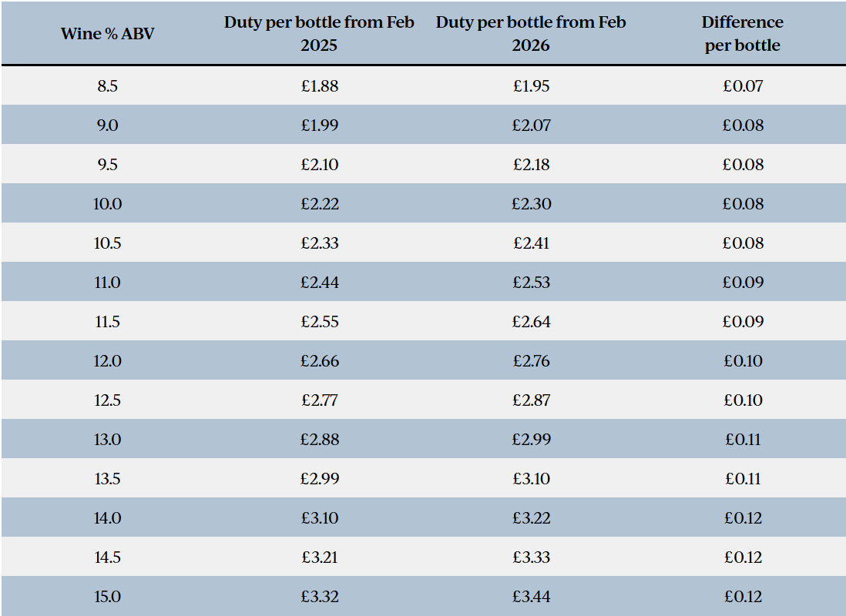Viewport: 846px width, 616px height.
Task: Select the £0.07 difference cell
Action: tap(743, 86)
